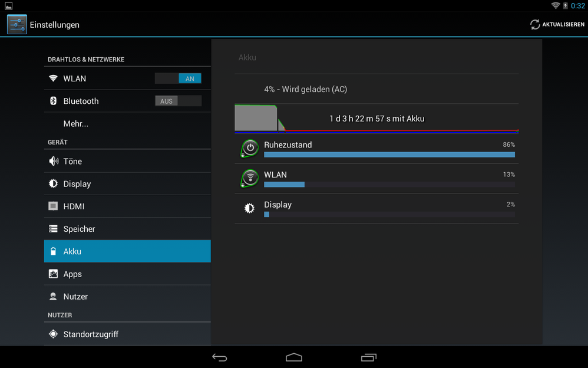Image resolution: width=588 pixels, height=368 pixels.
Task: Turn off the WLAN switch
Action: 178,78
